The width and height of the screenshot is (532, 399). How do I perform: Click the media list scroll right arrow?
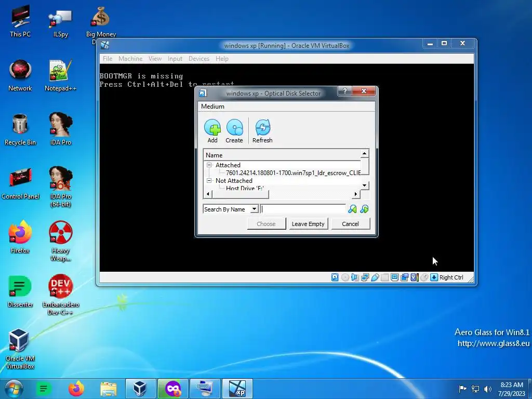355,194
